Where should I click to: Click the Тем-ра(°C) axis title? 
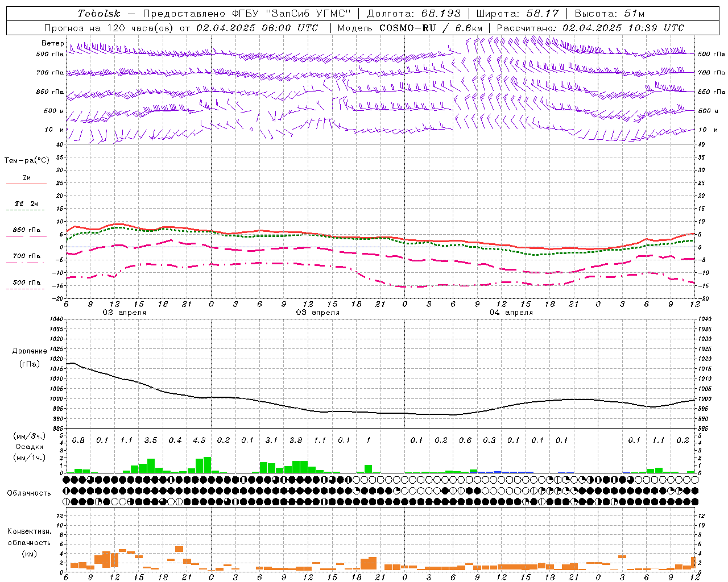[27, 161]
